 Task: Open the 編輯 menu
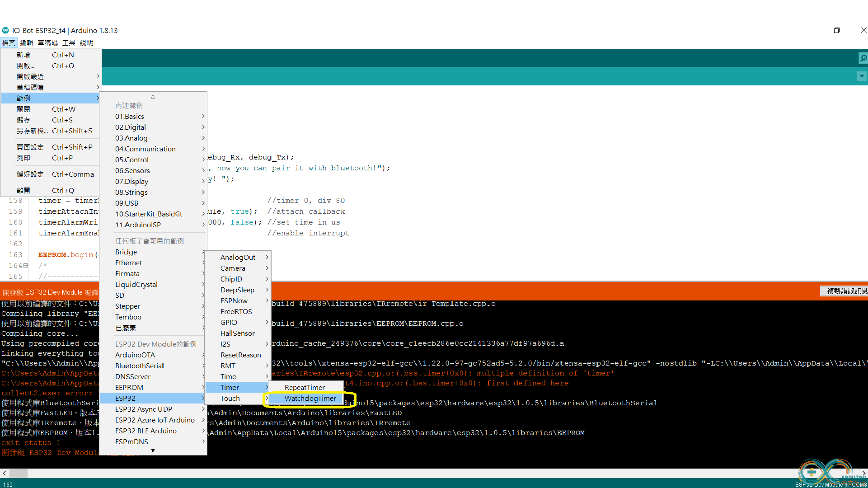click(27, 42)
